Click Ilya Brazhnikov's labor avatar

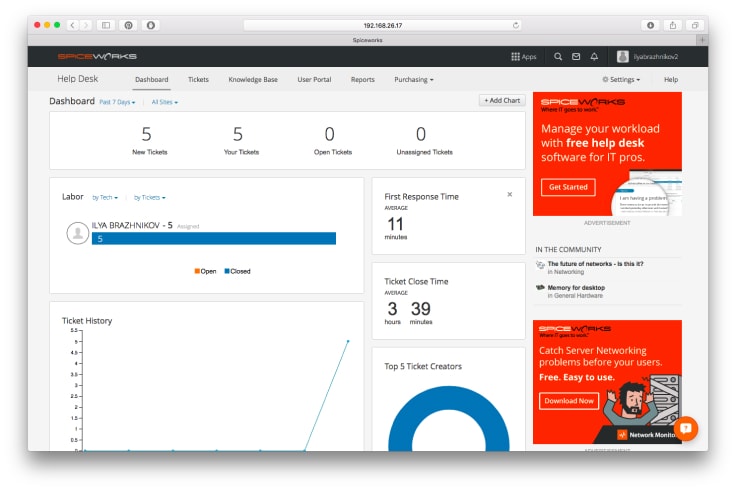point(77,233)
